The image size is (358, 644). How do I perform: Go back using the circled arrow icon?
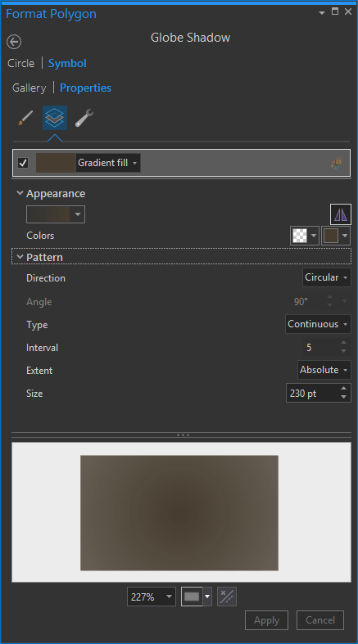tap(14, 42)
